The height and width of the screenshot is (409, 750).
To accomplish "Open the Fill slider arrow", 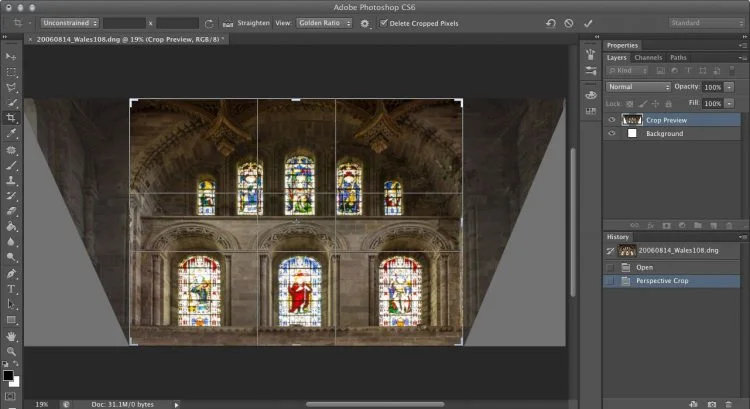I will 729,103.
